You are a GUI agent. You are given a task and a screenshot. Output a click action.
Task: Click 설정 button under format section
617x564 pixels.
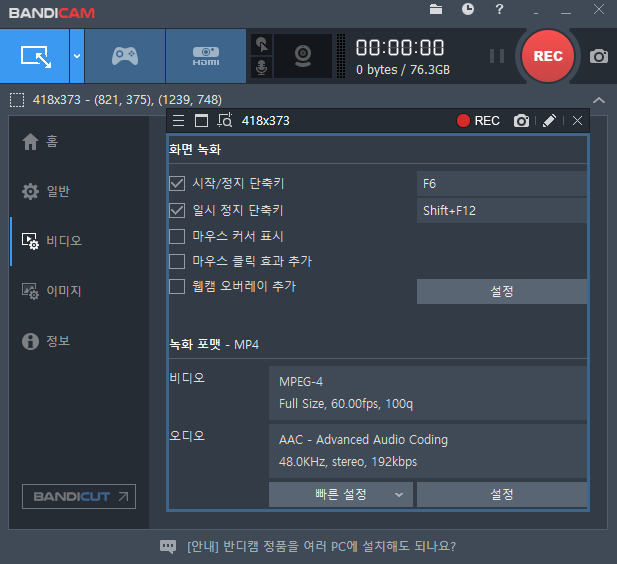(x=502, y=494)
